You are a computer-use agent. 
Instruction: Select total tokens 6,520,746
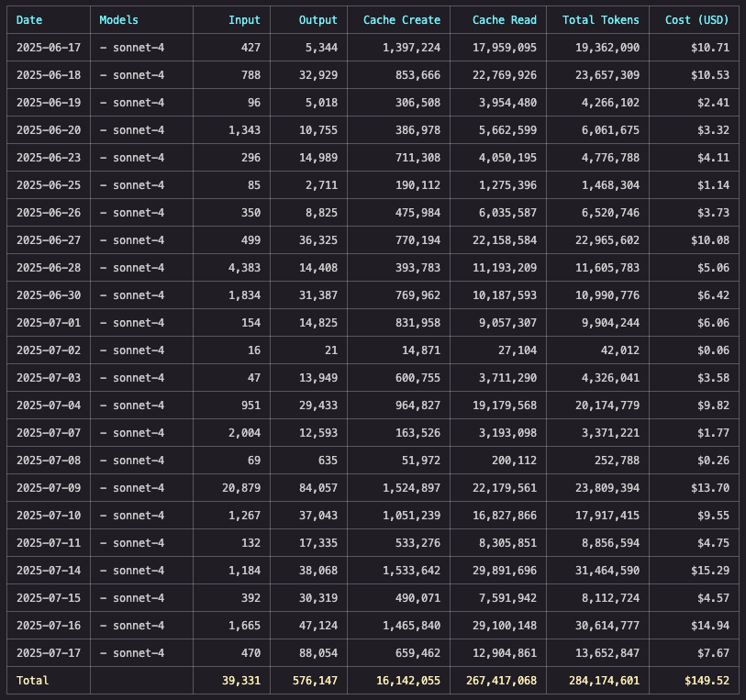(610, 213)
